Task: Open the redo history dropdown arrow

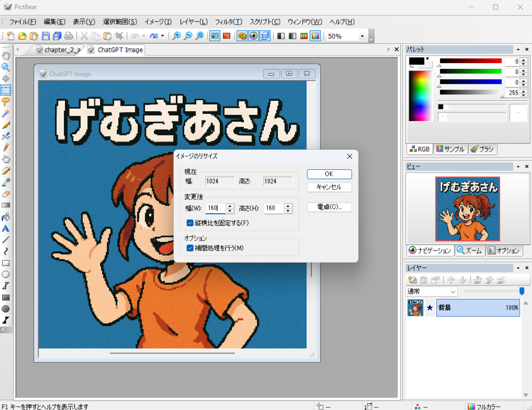Action: click(x=163, y=36)
